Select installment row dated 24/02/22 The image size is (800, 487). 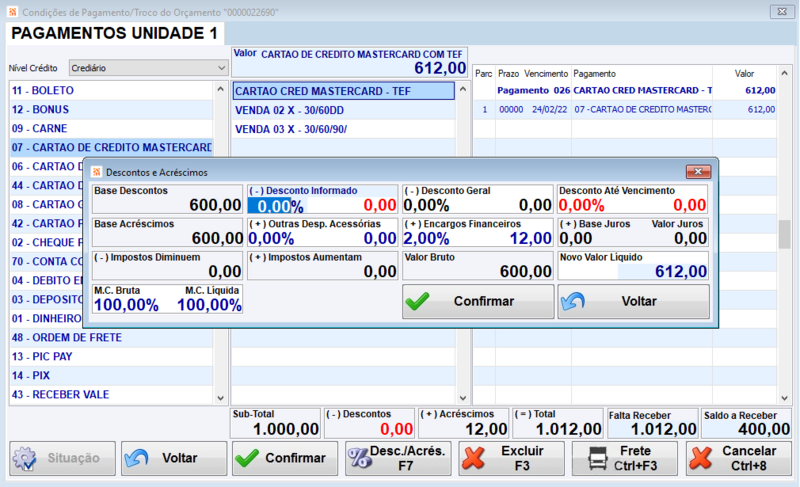pyautogui.click(x=625, y=109)
